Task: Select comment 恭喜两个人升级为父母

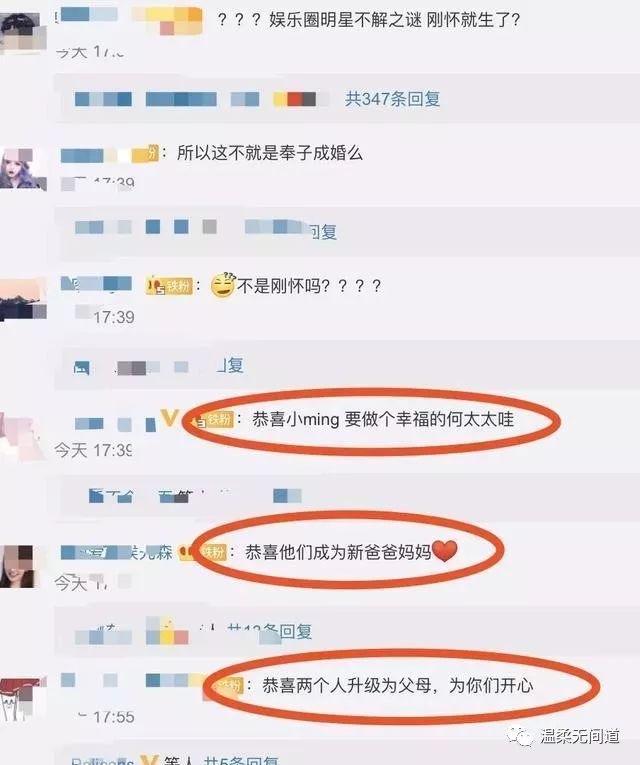Action: tap(398, 685)
